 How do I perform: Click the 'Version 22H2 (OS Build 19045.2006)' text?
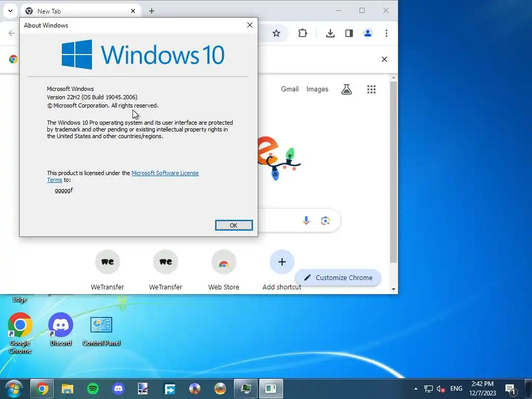[x=92, y=97]
